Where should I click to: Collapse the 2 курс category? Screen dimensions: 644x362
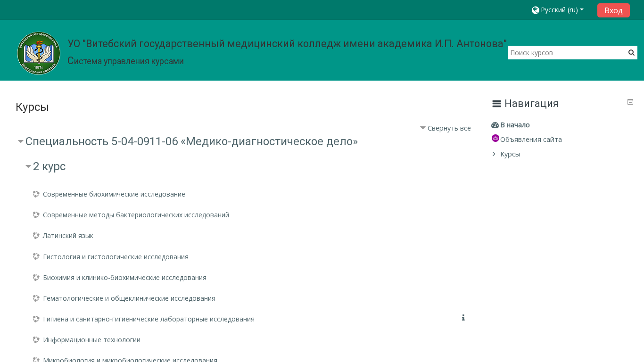click(28, 166)
